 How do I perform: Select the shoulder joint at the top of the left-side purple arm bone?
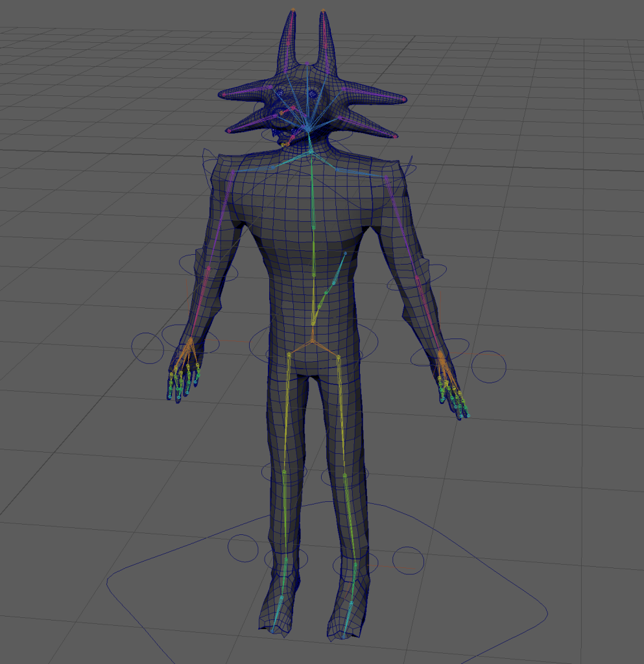click(232, 172)
